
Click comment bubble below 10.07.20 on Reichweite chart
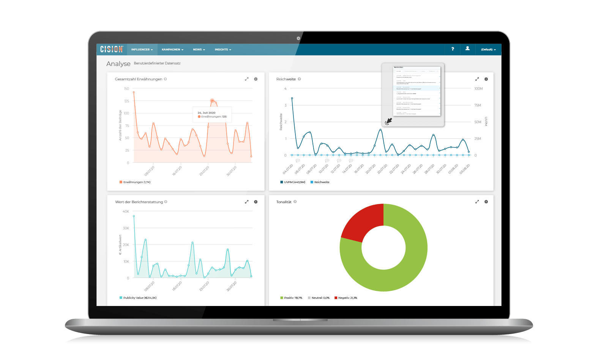[327, 160]
